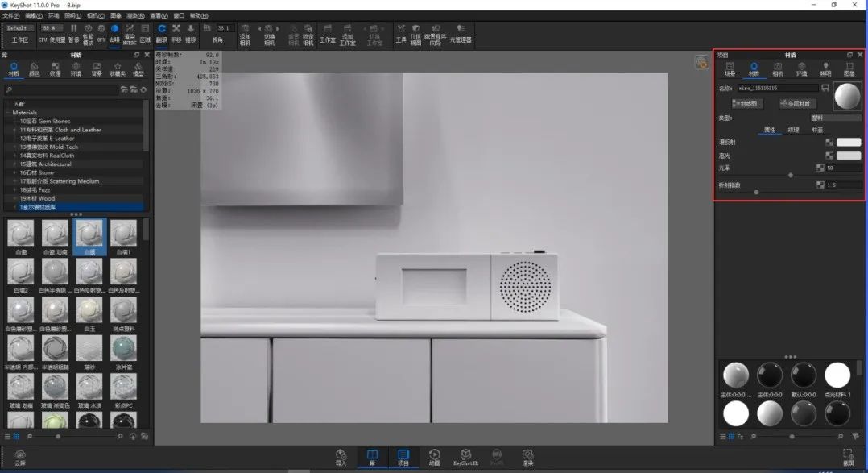
Task: Click the Diffuse (漫反射) color swatch
Action: coord(849,143)
